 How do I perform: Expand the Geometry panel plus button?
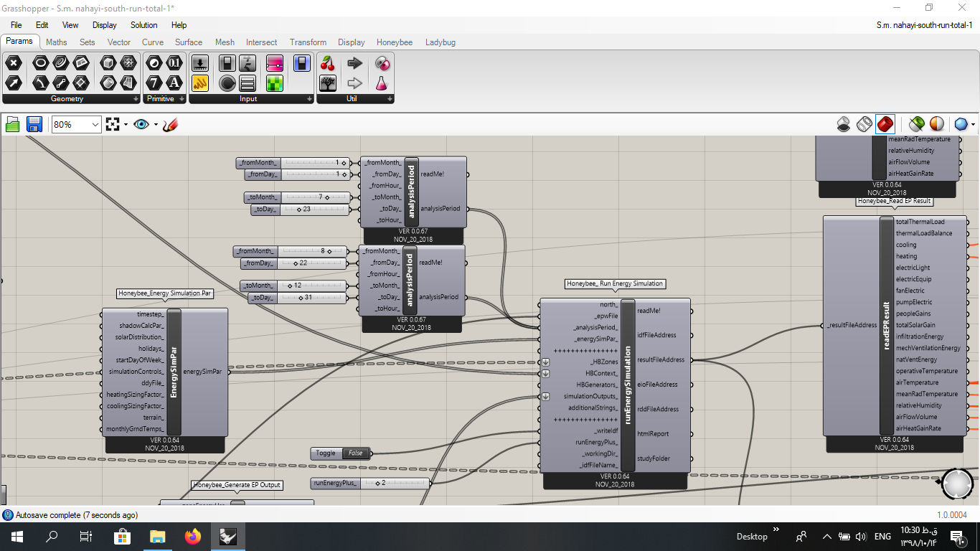pos(136,99)
